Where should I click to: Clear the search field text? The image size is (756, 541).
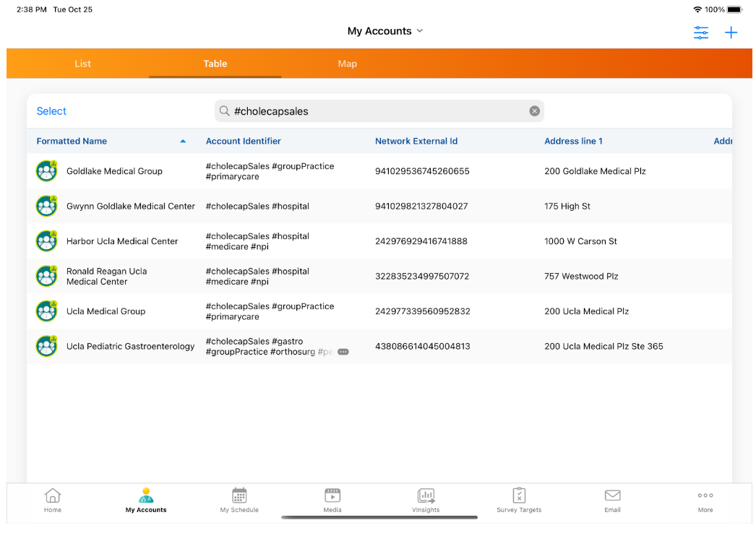click(x=534, y=111)
